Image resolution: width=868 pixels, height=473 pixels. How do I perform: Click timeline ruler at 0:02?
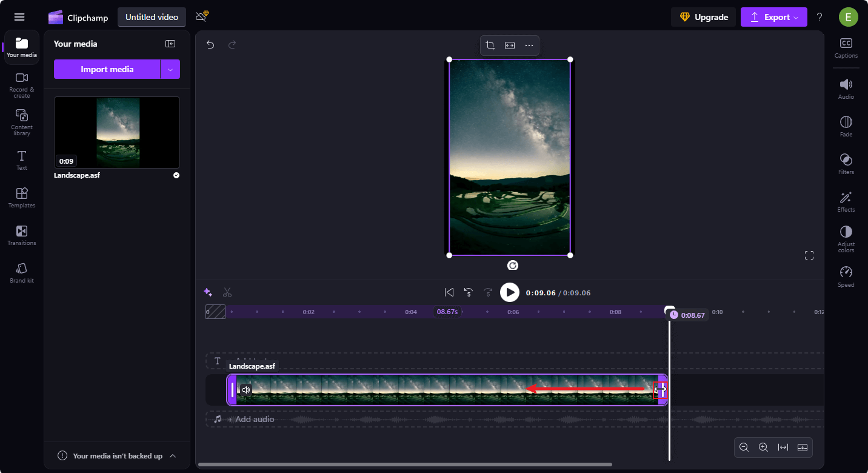pyautogui.click(x=309, y=312)
